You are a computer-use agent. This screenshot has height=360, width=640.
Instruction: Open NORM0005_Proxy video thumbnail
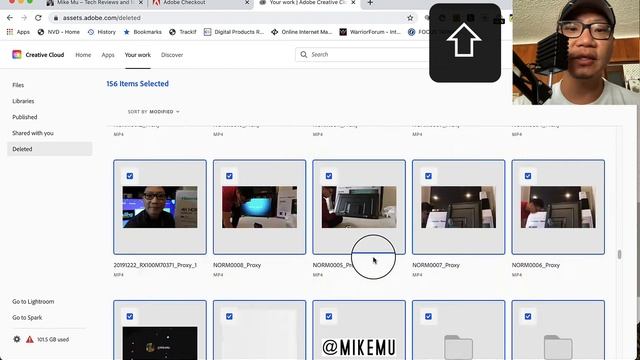(359, 207)
